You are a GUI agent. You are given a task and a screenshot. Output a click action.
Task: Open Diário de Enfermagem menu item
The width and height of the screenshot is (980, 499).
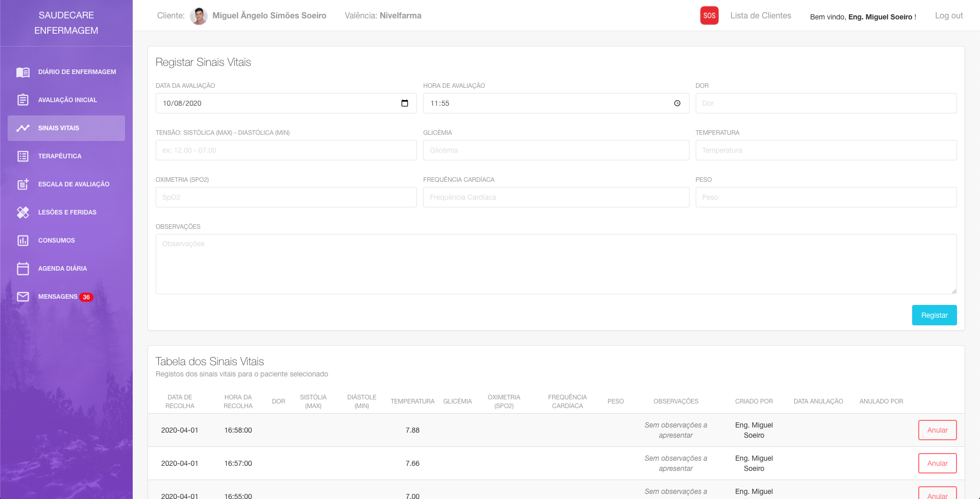[x=66, y=72]
